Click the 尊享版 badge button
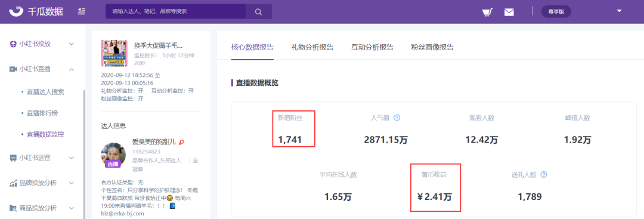This screenshot has height=219, width=644. click(x=556, y=11)
